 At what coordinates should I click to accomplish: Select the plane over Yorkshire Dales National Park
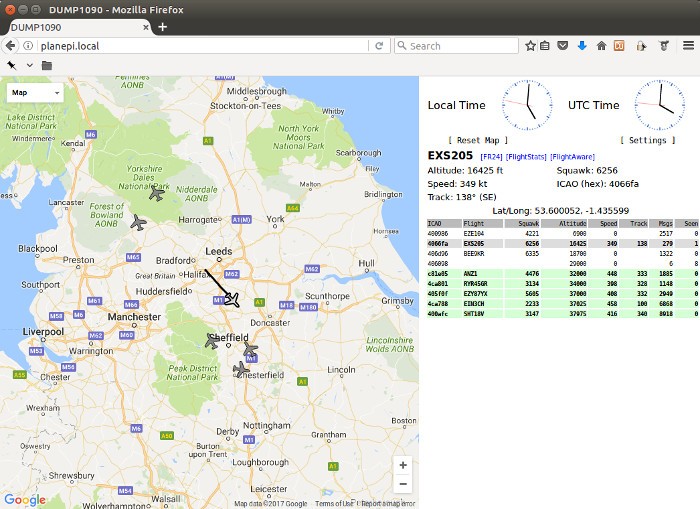(156, 193)
